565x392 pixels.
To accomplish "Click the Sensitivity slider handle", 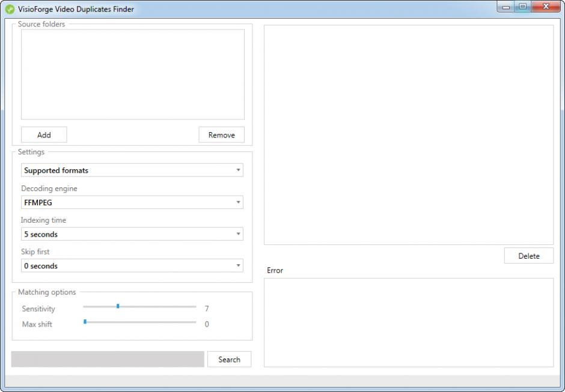I will point(118,306).
